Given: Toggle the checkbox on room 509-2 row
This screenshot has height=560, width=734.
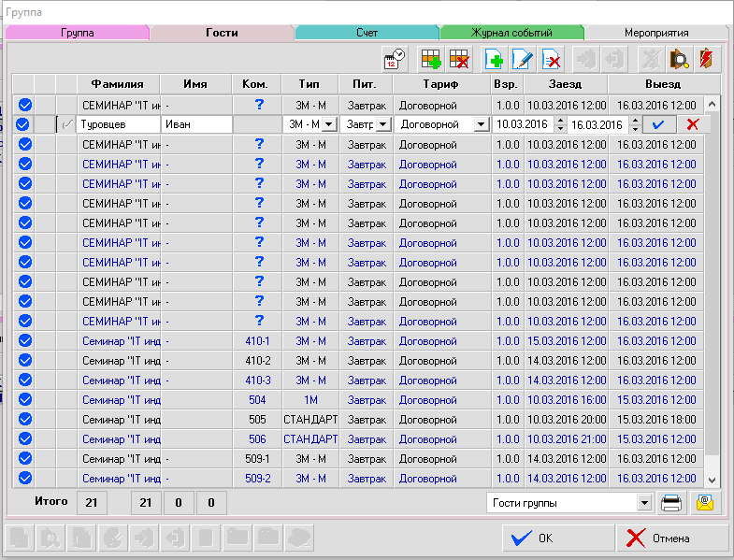Looking at the screenshot, I should [25, 478].
